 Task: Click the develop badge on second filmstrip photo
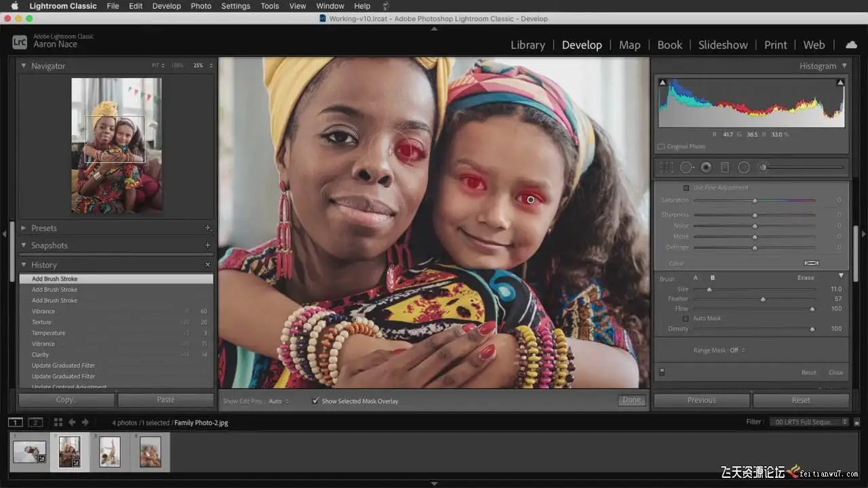[76, 463]
